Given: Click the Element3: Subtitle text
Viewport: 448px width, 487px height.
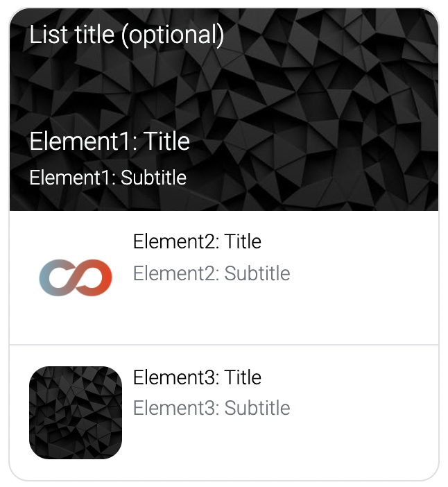Looking at the screenshot, I should [x=212, y=408].
